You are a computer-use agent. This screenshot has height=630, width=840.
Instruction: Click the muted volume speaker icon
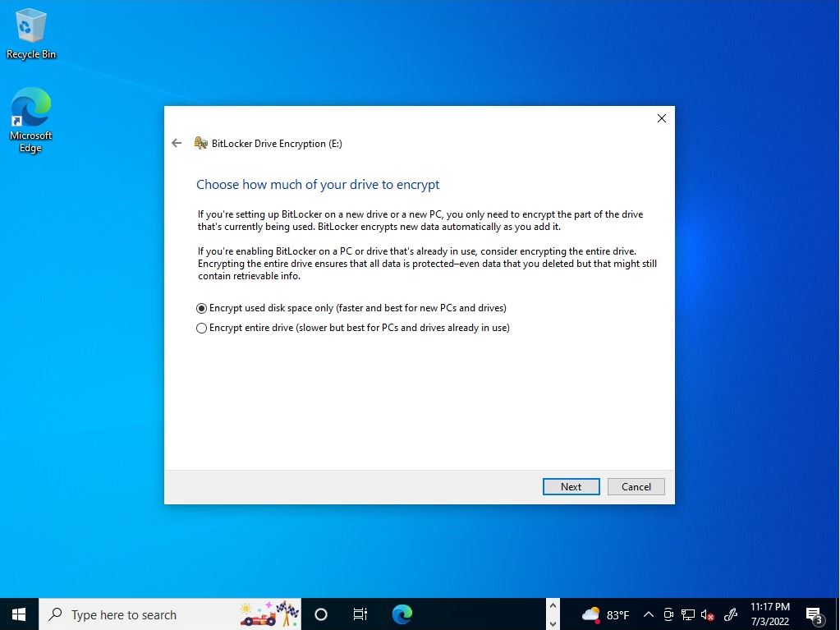pos(707,615)
